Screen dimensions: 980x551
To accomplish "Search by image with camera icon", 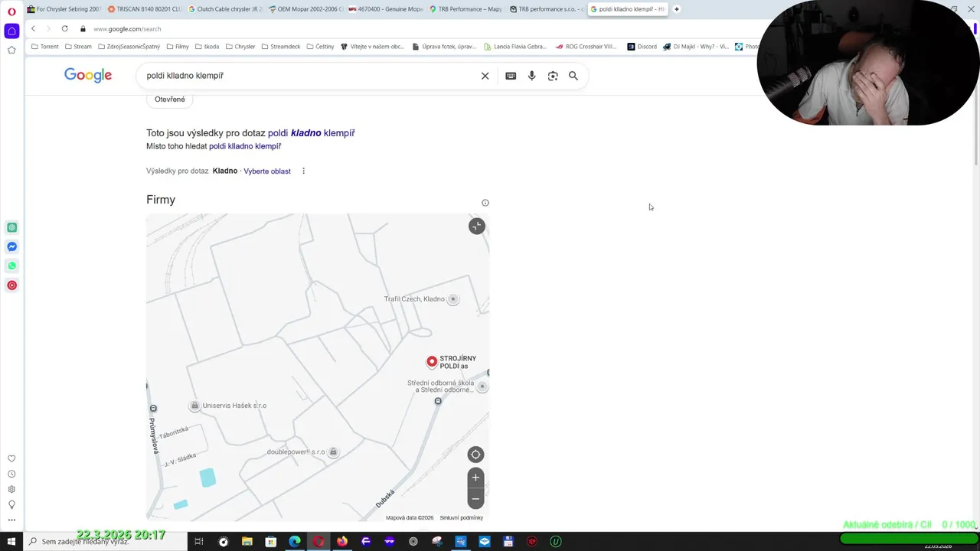I will (x=553, y=76).
